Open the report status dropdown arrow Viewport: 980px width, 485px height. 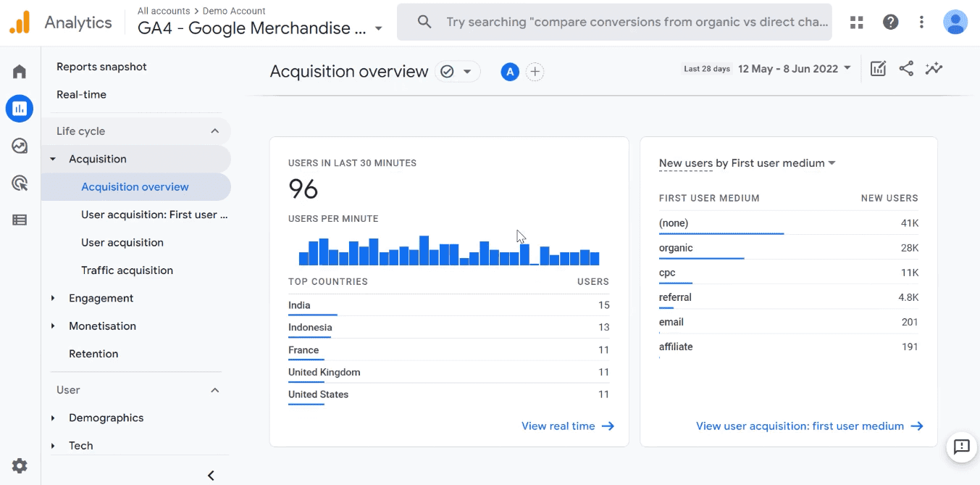tap(467, 72)
